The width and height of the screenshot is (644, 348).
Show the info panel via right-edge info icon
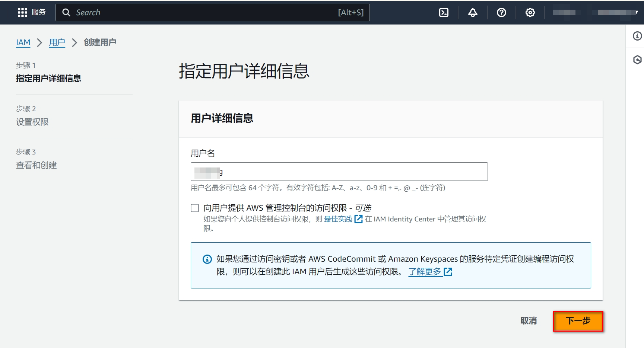(637, 36)
